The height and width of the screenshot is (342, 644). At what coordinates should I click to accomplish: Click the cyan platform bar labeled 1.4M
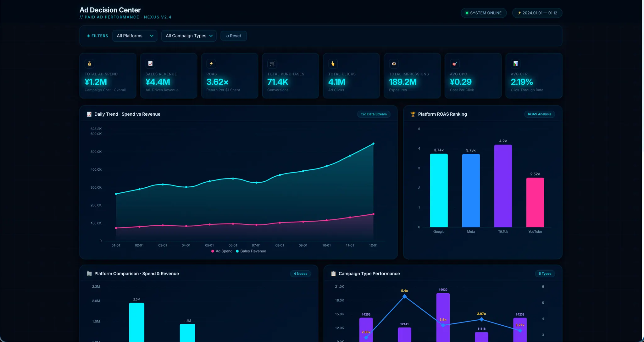pos(187,333)
